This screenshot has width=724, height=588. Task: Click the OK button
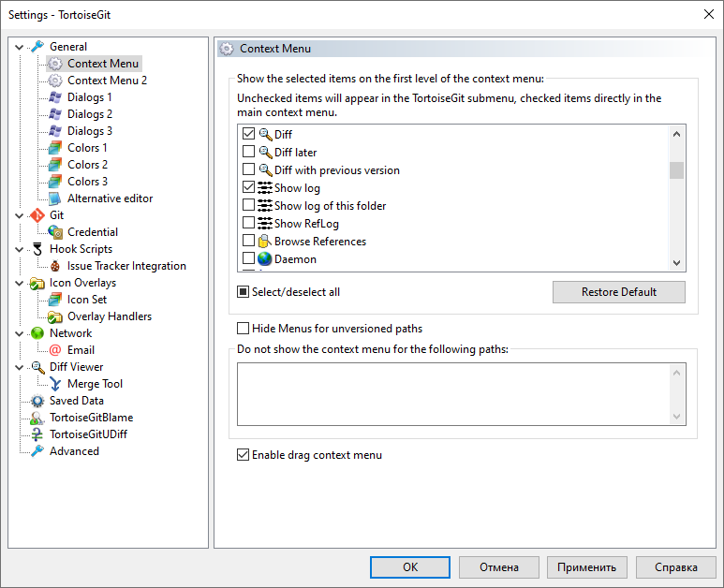click(410, 567)
